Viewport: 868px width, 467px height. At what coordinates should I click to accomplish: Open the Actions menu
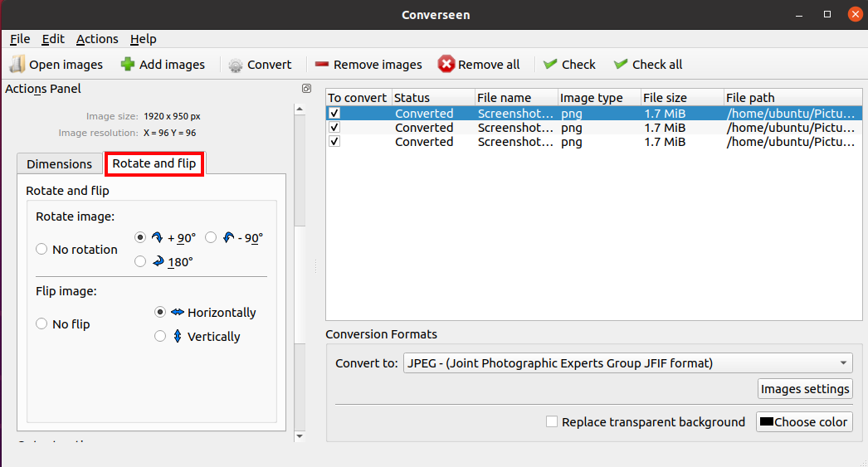(97, 39)
